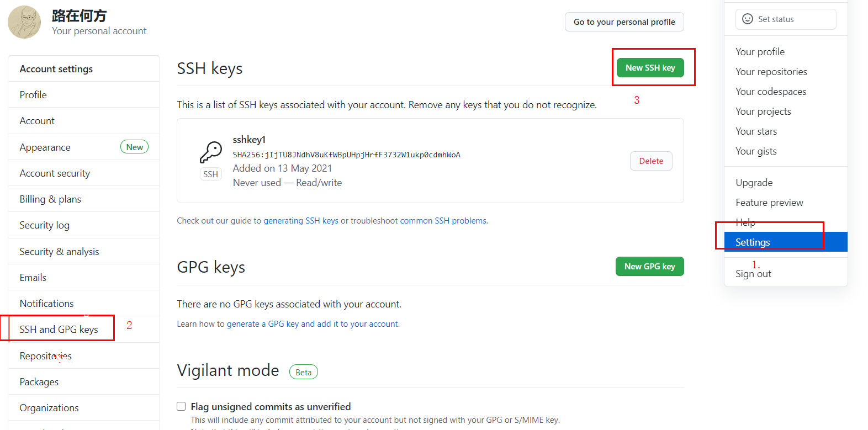
Task: Select Your repositories from the dropdown
Action: click(771, 72)
